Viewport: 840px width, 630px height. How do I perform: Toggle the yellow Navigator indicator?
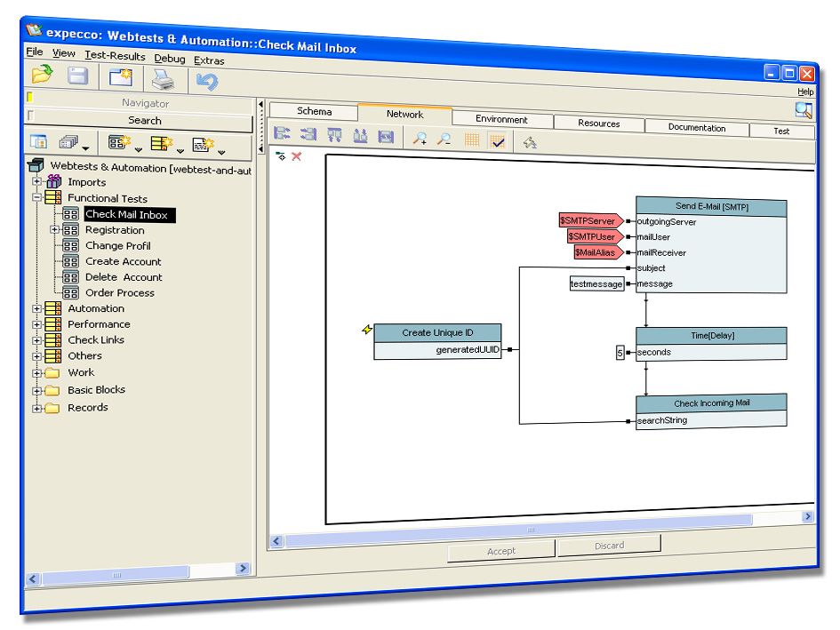(30, 98)
